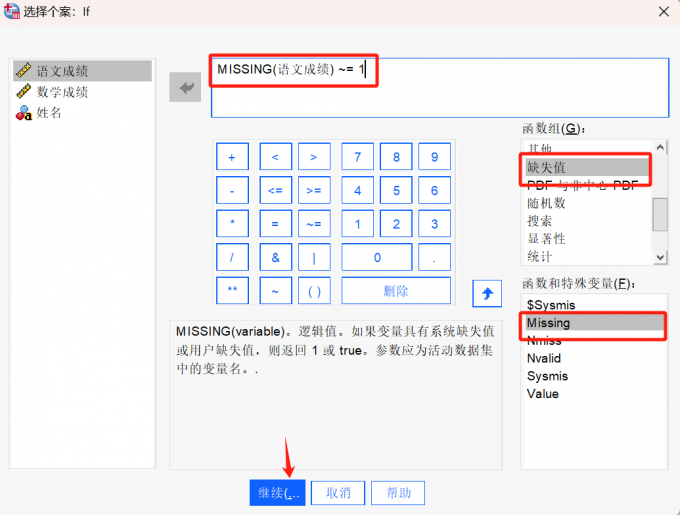
Task: Click the blue up-arrow insert function button
Action: (487, 293)
